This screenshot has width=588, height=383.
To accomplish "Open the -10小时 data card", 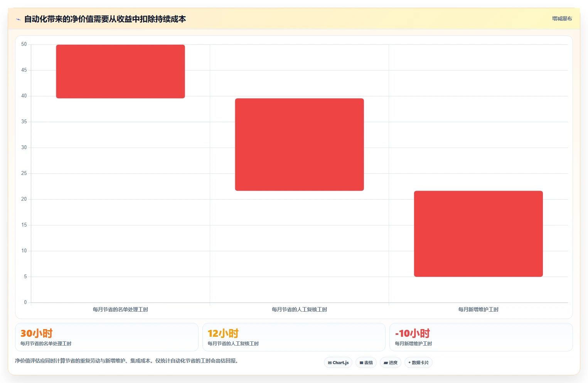I will click(x=481, y=337).
